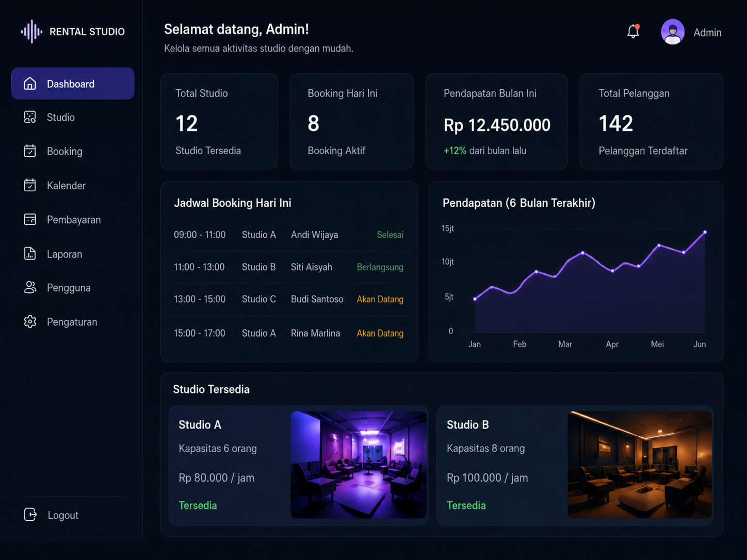Click the 'Rp 80.000 / jam' price
The image size is (747, 560).
[x=216, y=478]
